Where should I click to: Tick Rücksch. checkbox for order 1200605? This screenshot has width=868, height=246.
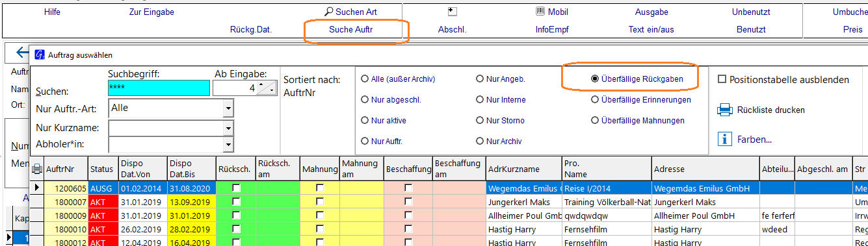(x=236, y=188)
